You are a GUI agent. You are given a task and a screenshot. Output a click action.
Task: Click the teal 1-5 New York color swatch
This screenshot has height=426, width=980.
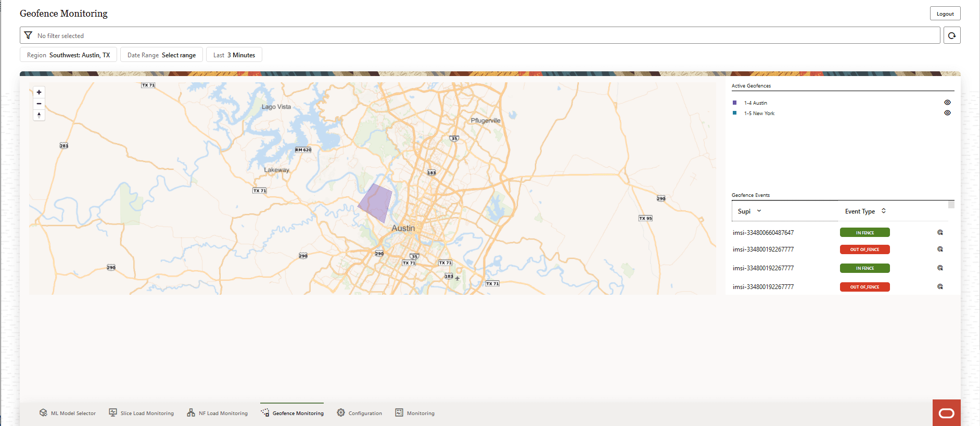point(734,113)
